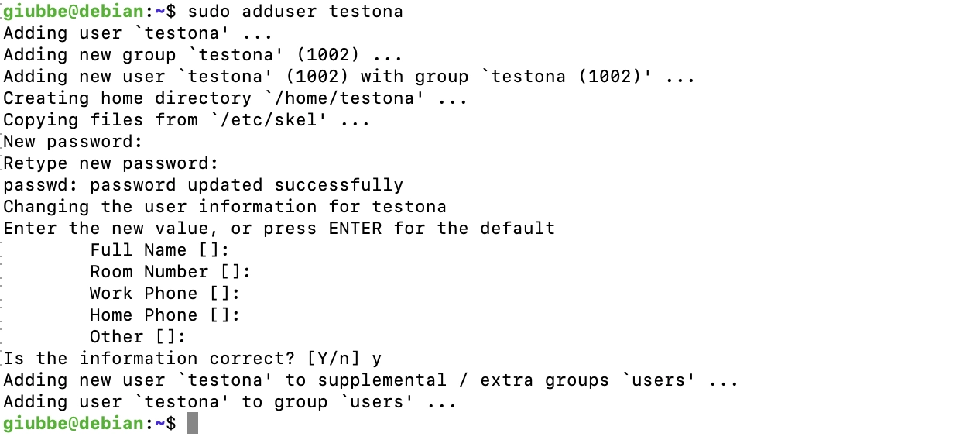Click the 'Other []:' field line
This screenshot has height=440, width=980.
139,337
